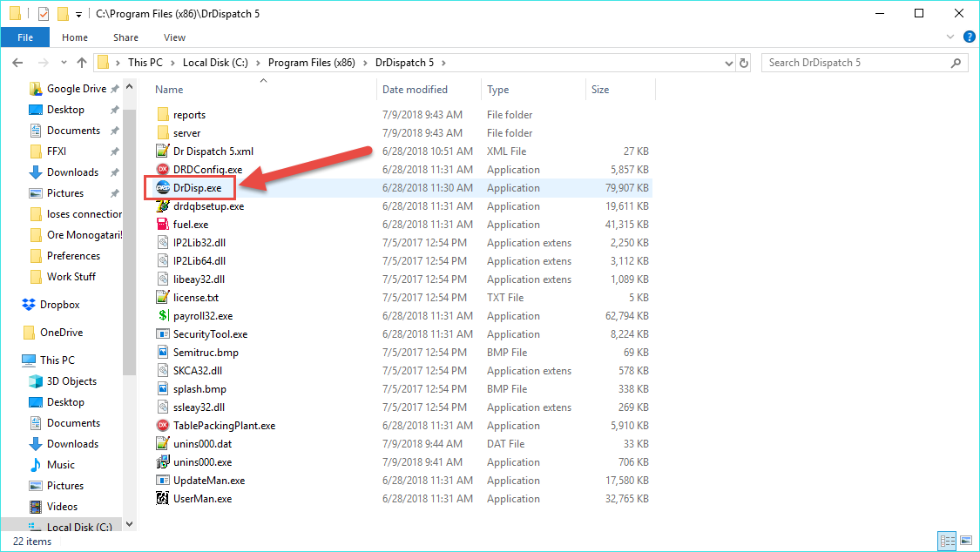Switch to large icons view layout
980x552 pixels.
pos(966,540)
